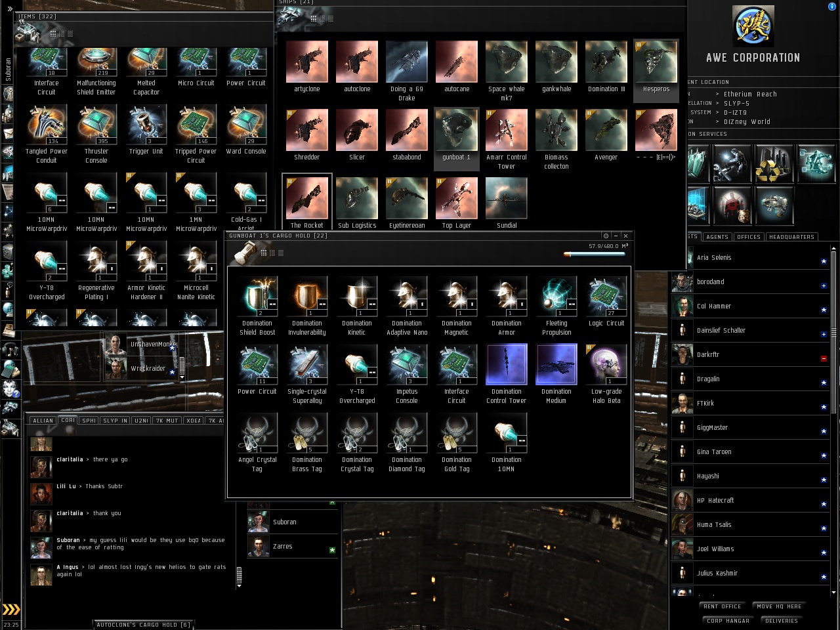The width and height of the screenshot is (840, 630).
Task: Select Low-grade Halo Beta implant
Action: point(606,375)
